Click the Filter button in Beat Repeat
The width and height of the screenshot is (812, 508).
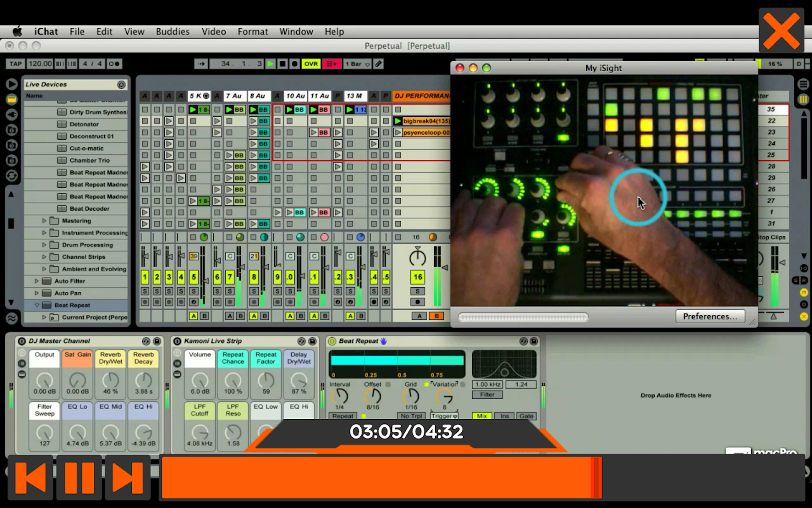487,394
